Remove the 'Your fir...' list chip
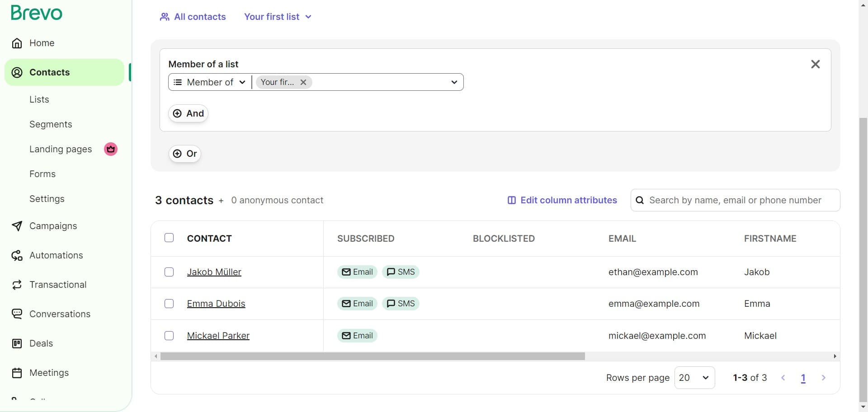The image size is (868, 412). 303,82
